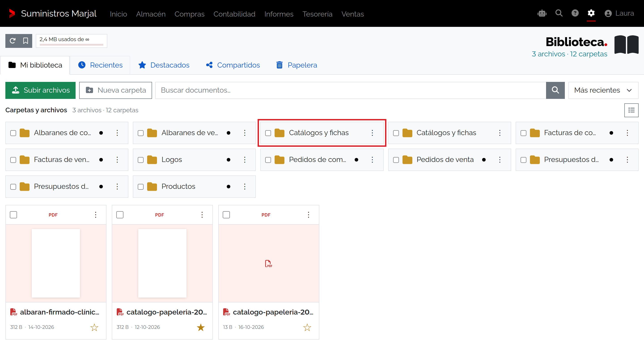Tick the Pedidos de venta folder checkbox

[x=396, y=160]
